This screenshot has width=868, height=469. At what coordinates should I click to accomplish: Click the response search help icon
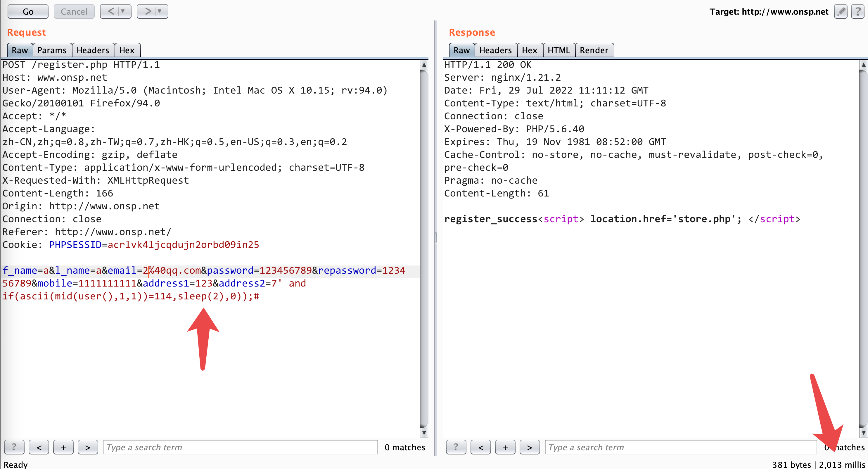click(x=456, y=447)
